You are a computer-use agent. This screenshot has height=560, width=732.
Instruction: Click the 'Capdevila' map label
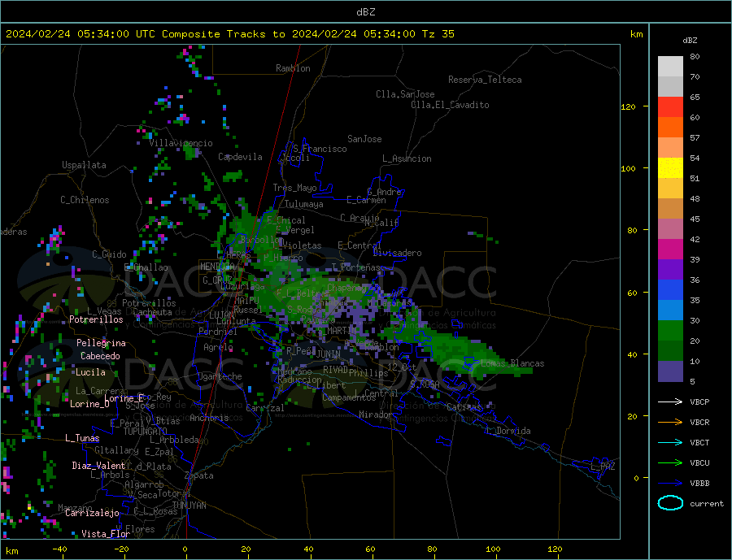point(240,157)
